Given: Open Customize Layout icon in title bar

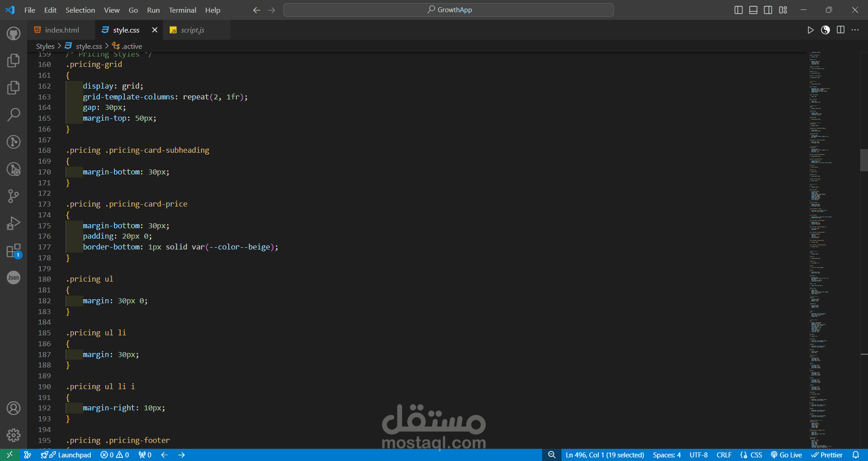Looking at the screenshot, I should click(x=783, y=10).
